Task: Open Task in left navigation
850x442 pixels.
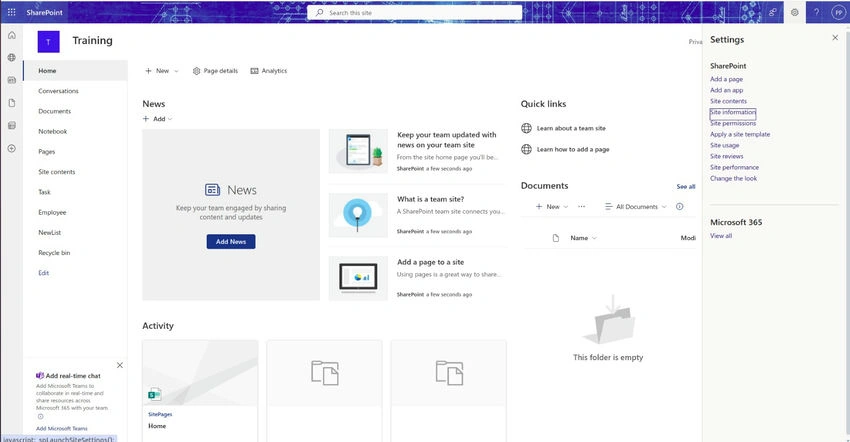Action: click(44, 192)
